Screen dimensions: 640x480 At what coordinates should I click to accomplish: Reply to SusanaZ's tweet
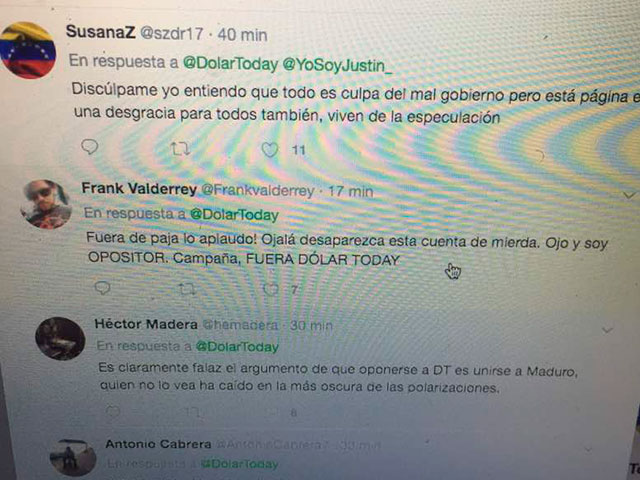coord(90,147)
